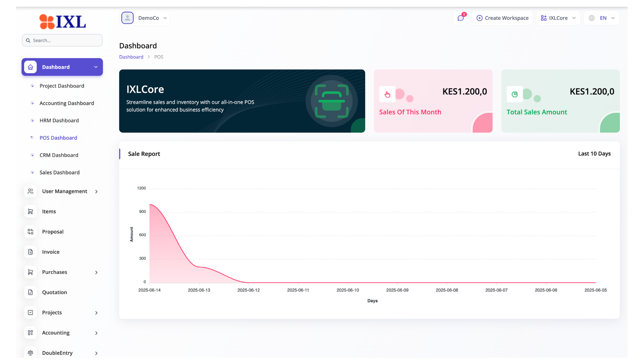Click the Proposal icon
Image resolution: width=644 pixels, height=362 pixels.
tap(31, 232)
